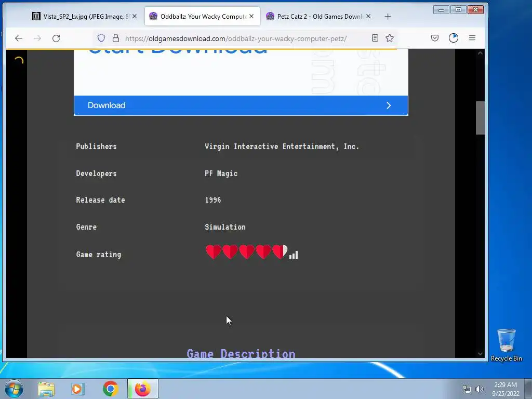The height and width of the screenshot is (399, 532).
Task: Click the volume speaker tray icon
Action: tap(479, 389)
